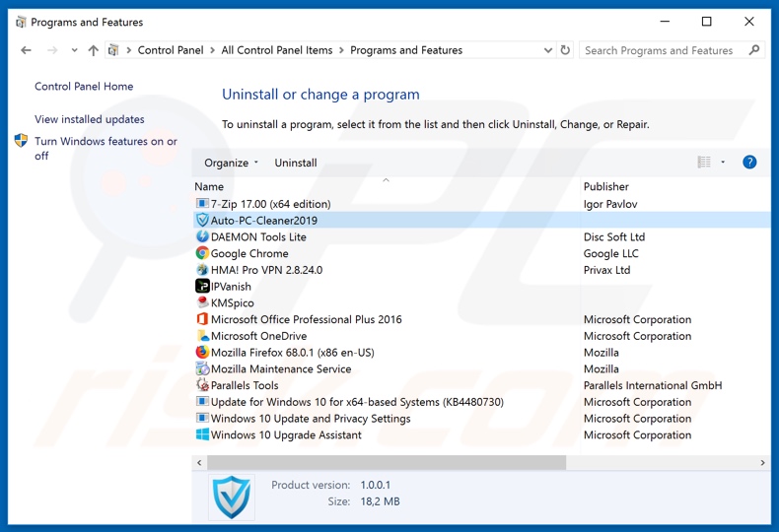Sort by the Name column header
The image size is (779, 532).
click(x=209, y=186)
